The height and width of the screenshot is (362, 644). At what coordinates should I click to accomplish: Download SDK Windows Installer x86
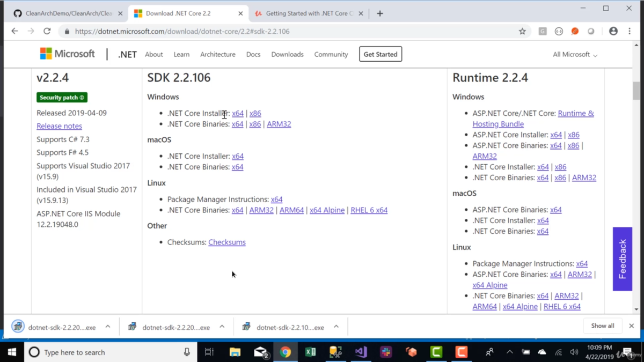(255, 113)
